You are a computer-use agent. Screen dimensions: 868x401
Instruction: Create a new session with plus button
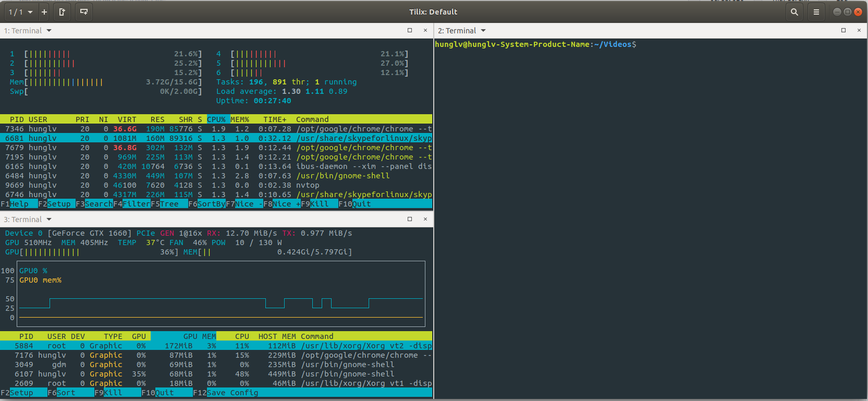[x=44, y=12]
